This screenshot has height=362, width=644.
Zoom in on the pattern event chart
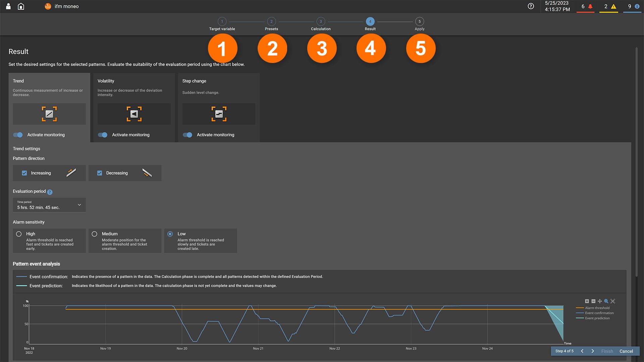pyautogui.click(x=587, y=301)
